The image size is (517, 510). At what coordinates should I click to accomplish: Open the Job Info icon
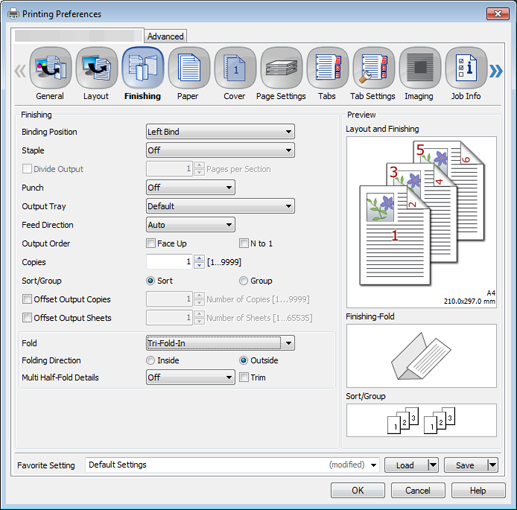pyautogui.click(x=466, y=68)
